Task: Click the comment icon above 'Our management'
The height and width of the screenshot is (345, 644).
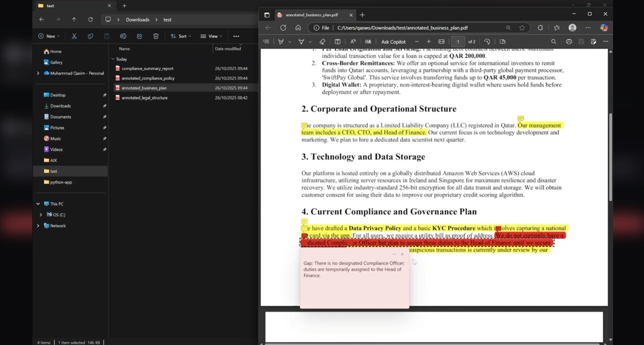Action: tap(520, 118)
